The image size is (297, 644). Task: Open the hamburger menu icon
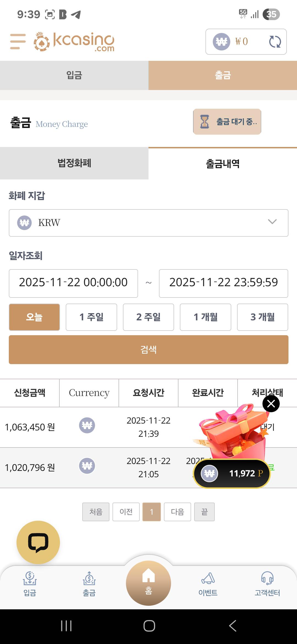[x=18, y=41]
